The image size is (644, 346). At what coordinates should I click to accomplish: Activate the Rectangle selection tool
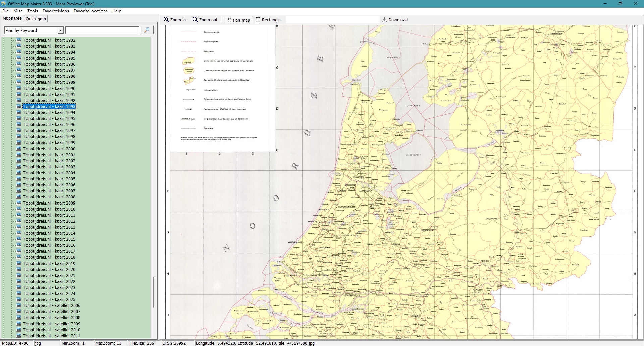(258, 20)
